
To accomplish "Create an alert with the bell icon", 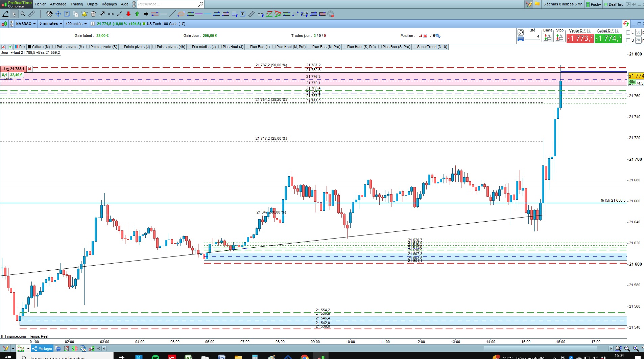I will tap(85, 14).
